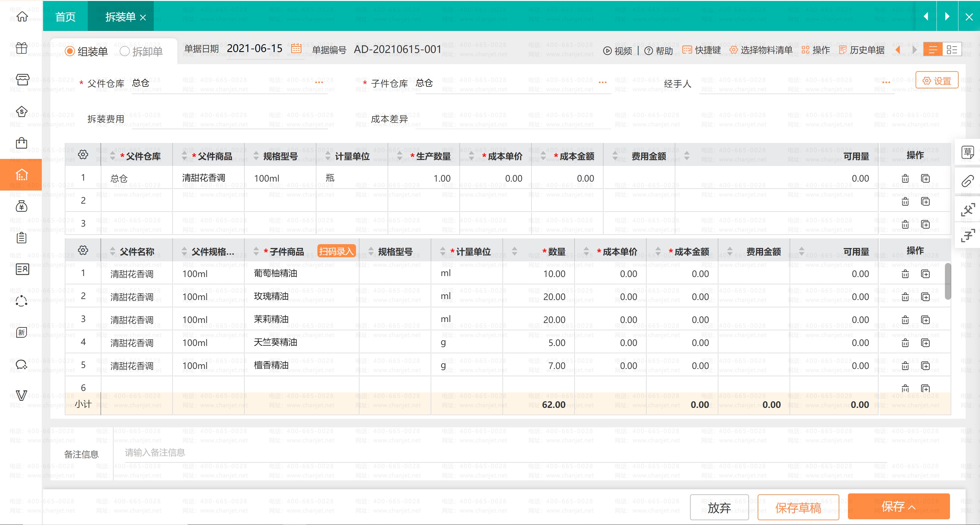Select the 拆装单 tab
Image resolution: width=980 pixels, height=525 pixels.
(120, 17)
